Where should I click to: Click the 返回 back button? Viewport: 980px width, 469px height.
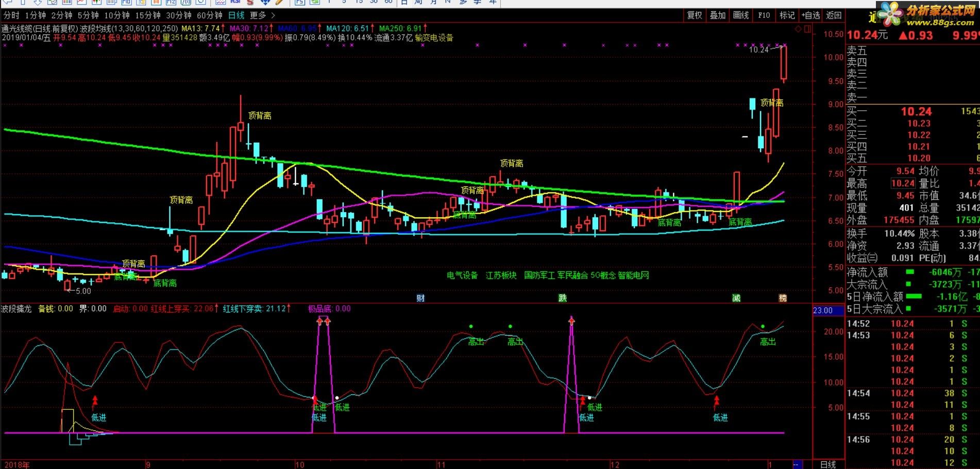834,15
